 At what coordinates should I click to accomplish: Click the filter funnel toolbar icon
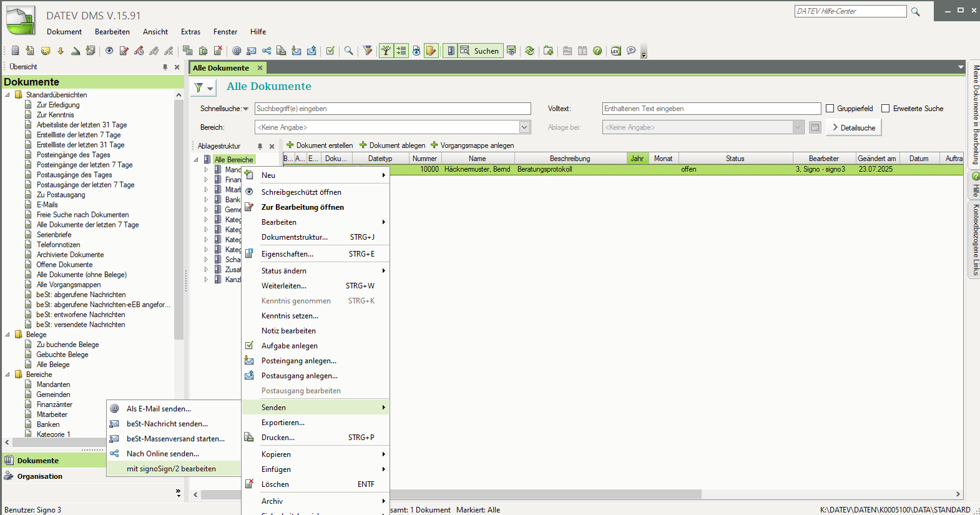368,51
